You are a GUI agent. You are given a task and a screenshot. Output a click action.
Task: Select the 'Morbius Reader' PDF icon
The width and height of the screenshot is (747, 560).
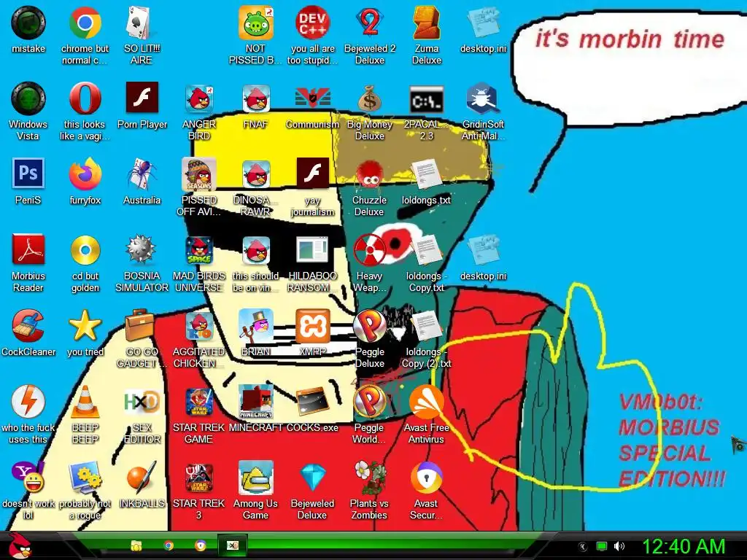28,249
